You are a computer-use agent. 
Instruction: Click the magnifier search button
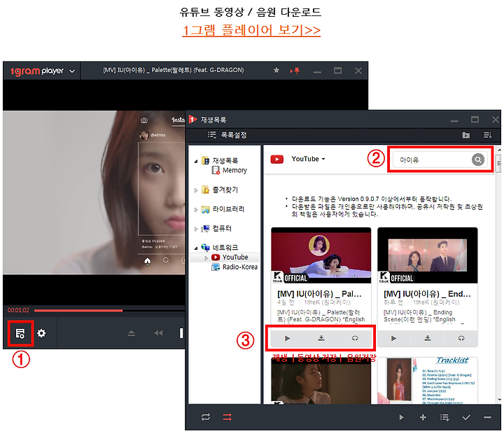[x=478, y=160]
